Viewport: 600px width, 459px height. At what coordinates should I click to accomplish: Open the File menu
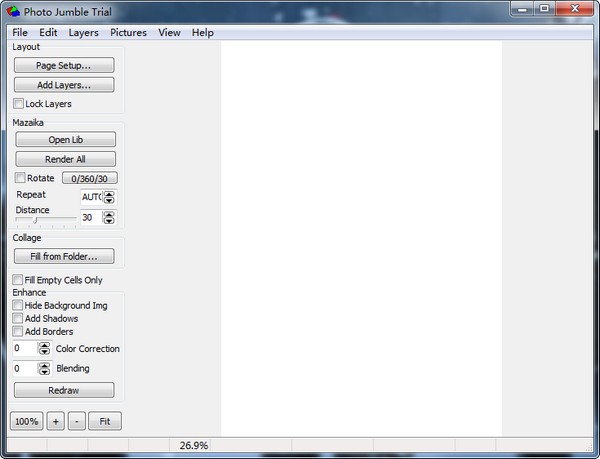pos(20,33)
